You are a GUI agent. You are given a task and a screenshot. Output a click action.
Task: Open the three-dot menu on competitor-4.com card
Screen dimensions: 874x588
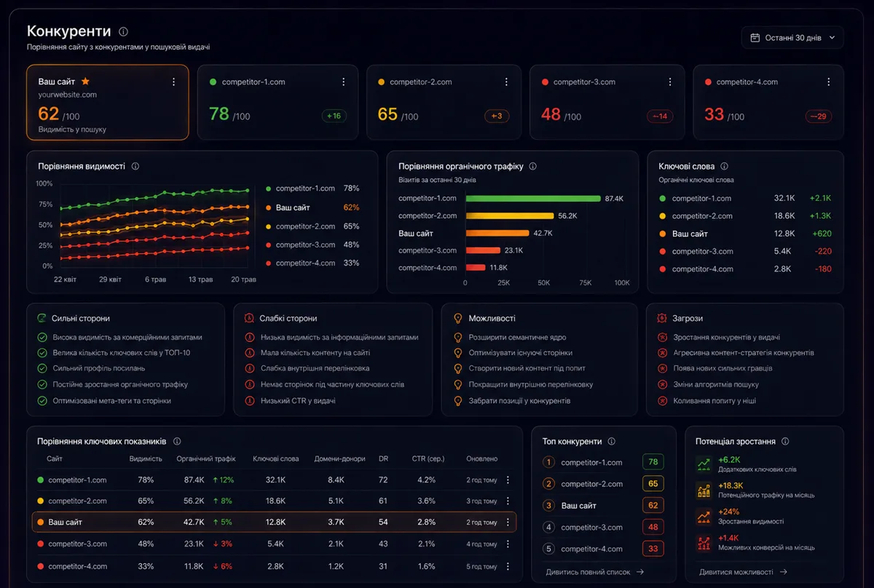(829, 82)
